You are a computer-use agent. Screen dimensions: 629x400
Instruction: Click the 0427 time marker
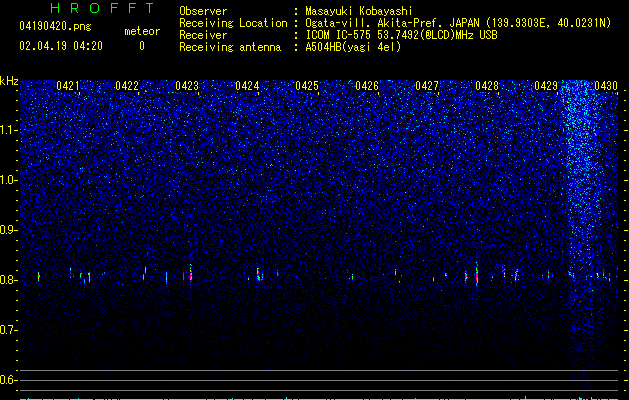[427, 86]
